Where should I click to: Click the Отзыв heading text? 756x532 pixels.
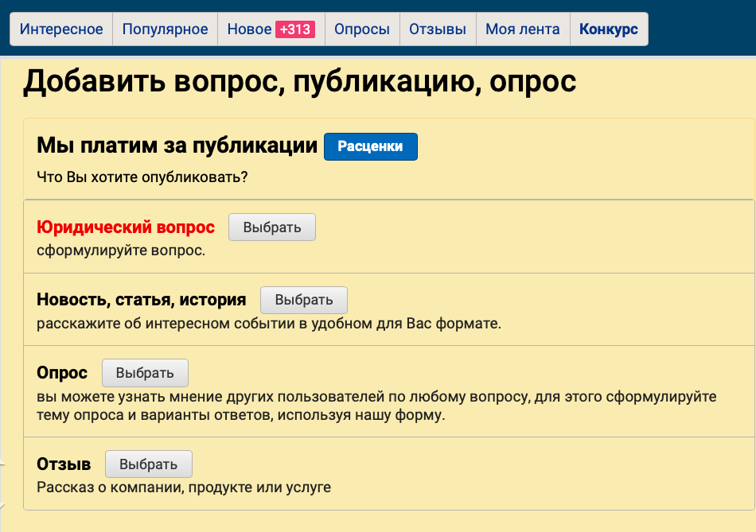click(x=64, y=464)
